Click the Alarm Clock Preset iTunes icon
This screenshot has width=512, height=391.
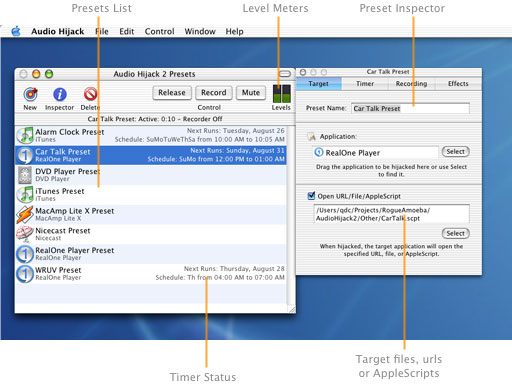25,135
